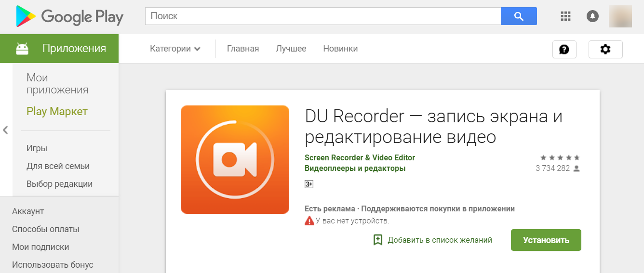Click the blue search magnifier button

(x=519, y=16)
